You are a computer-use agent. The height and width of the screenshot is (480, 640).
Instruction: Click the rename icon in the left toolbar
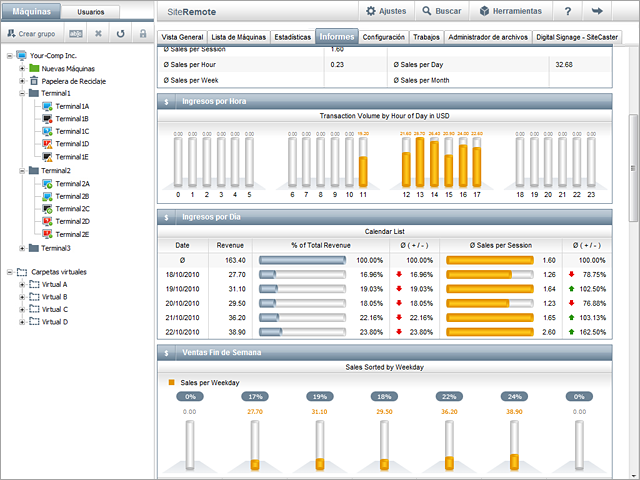[76, 33]
